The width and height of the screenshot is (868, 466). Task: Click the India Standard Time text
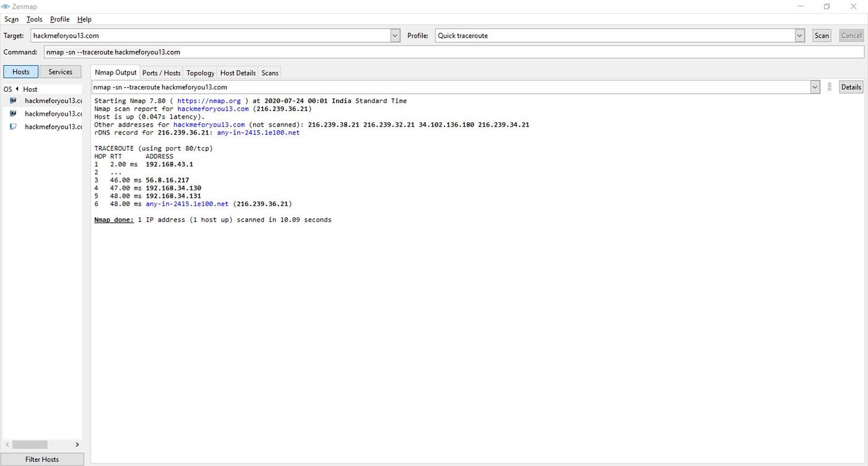(x=370, y=101)
